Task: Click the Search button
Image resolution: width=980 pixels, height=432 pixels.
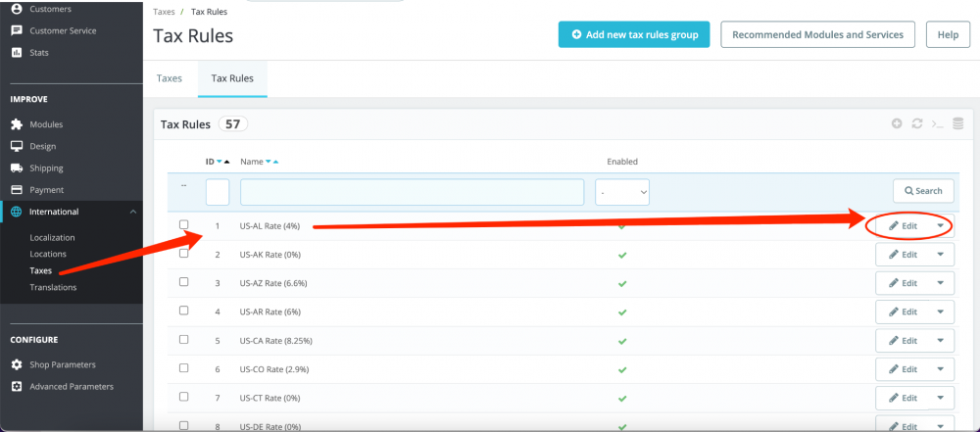Action: [x=923, y=191]
